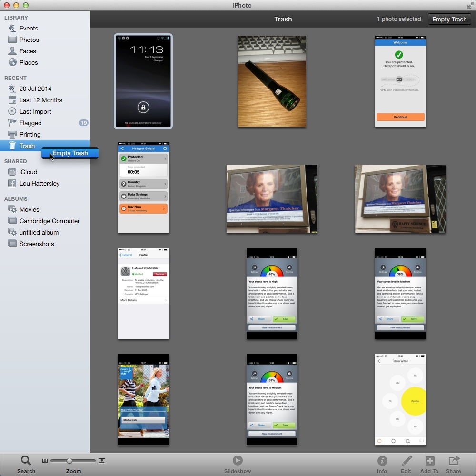The width and height of the screenshot is (476, 476).
Task: Start the Slideshow play button
Action: 238,460
